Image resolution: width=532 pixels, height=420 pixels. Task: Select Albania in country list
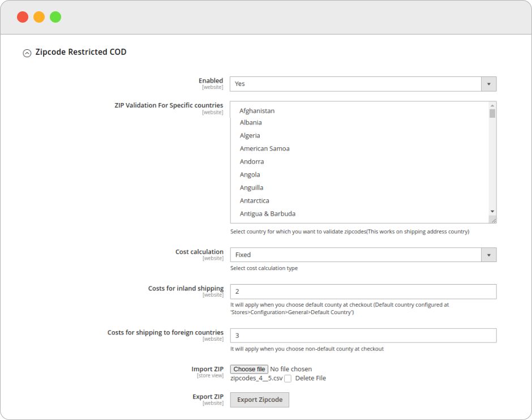(x=251, y=122)
